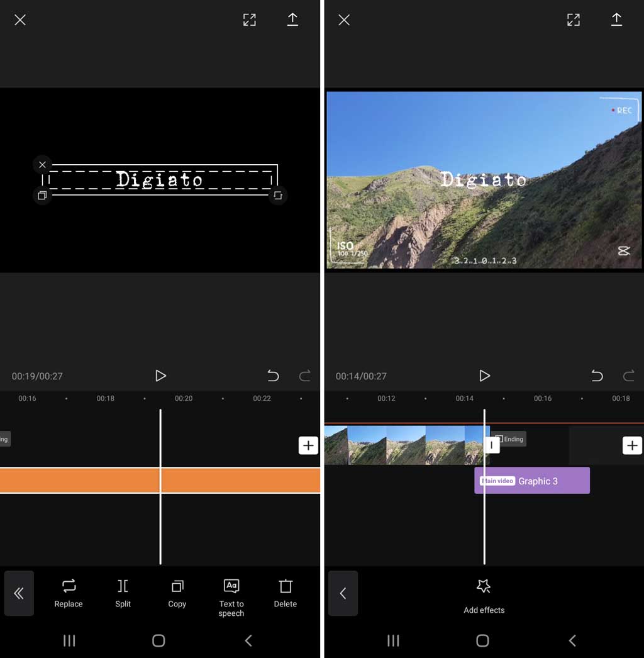
Task: Open recent apps in the right screen
Action: (x=393, y=640)
